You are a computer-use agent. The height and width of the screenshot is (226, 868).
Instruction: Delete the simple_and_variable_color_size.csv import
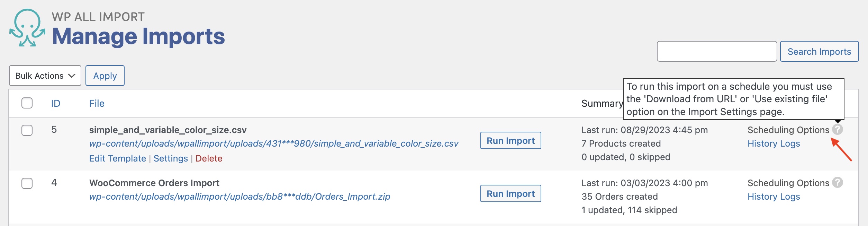pyautogui.click(x=209, y=158)
